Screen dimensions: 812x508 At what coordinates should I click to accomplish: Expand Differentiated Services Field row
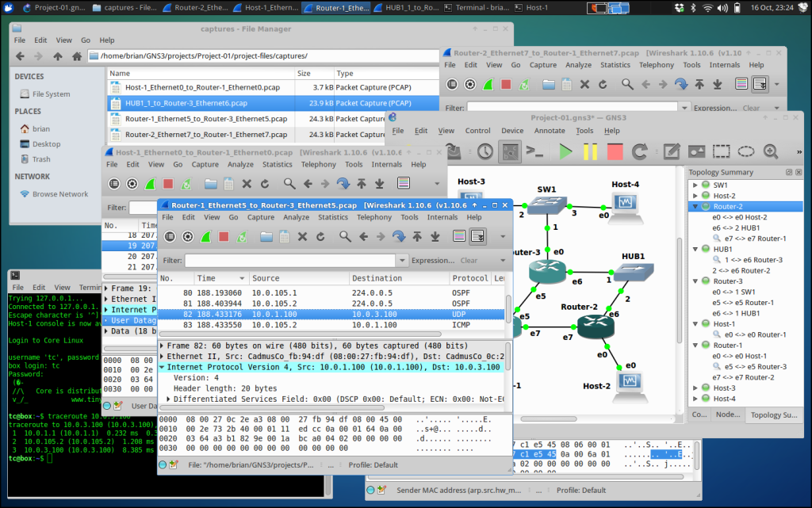pyautogui.click(x=168, y=399)
